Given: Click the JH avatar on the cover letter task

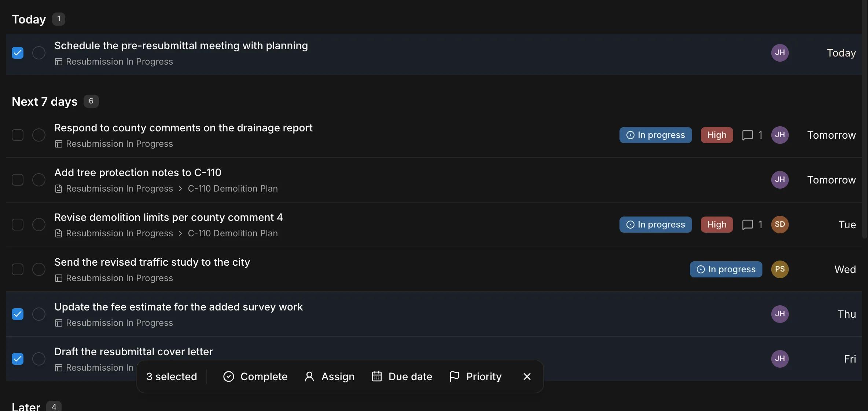Looking at the screenshot, I should click(780, 359).
